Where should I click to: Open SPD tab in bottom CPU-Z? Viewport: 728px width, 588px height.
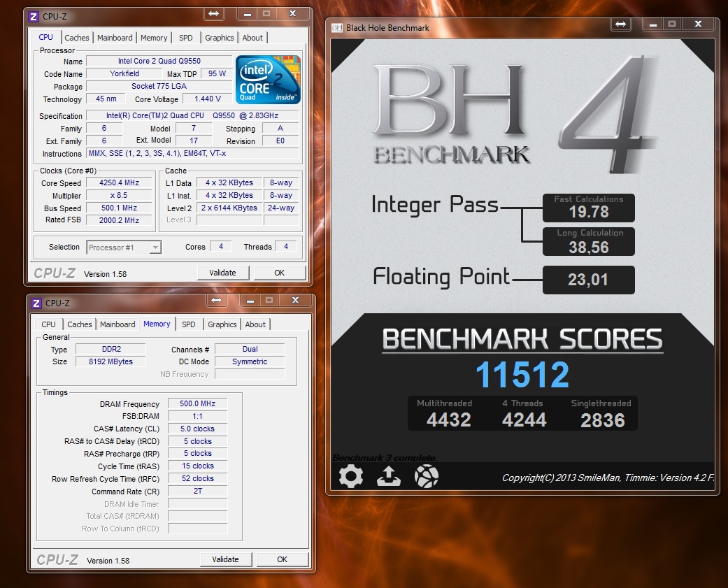(189, 324)
